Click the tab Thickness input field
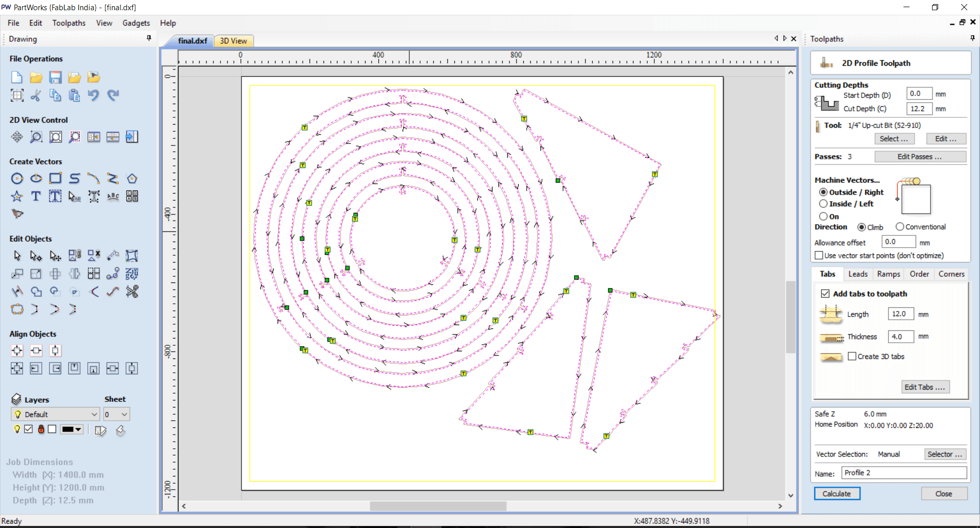The image size is (980, 528). pyautogui.click(x=901, y=337)
